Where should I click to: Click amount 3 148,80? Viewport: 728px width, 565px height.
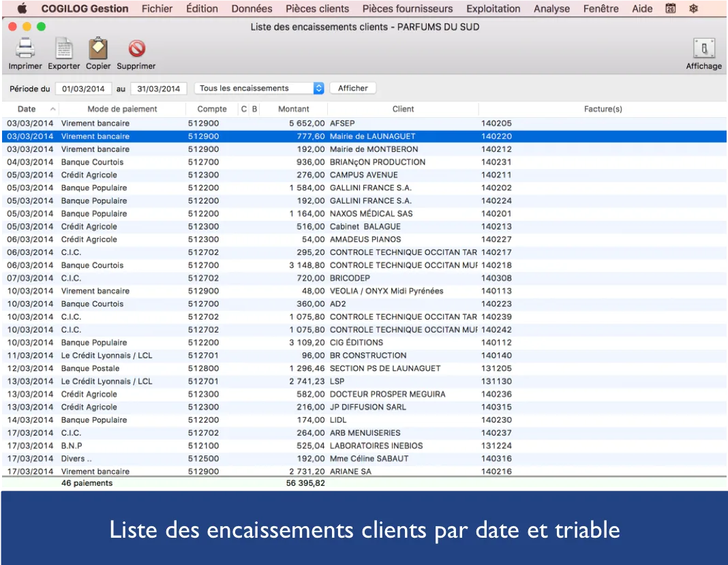[x=307, y=266]
